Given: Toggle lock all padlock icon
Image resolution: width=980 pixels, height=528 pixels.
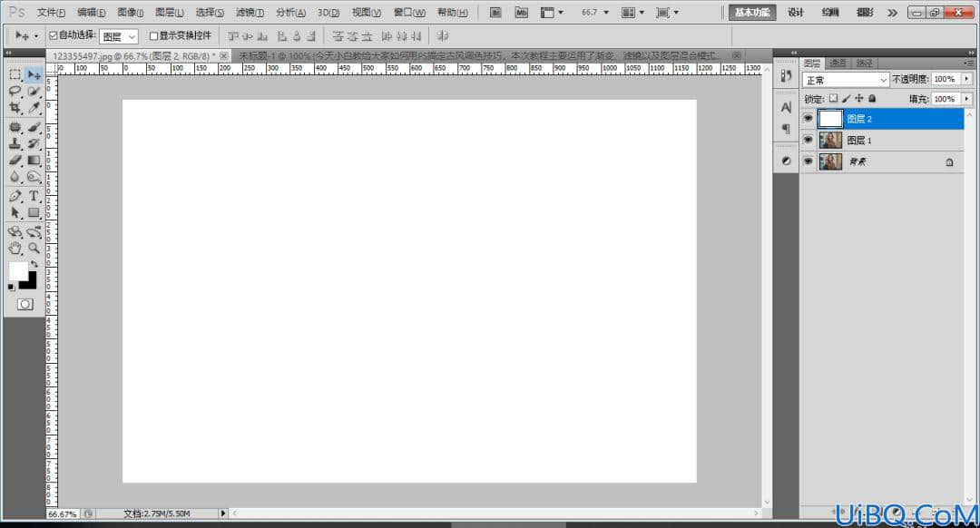Looking at the screenshot, I should [x=873, y=99].
